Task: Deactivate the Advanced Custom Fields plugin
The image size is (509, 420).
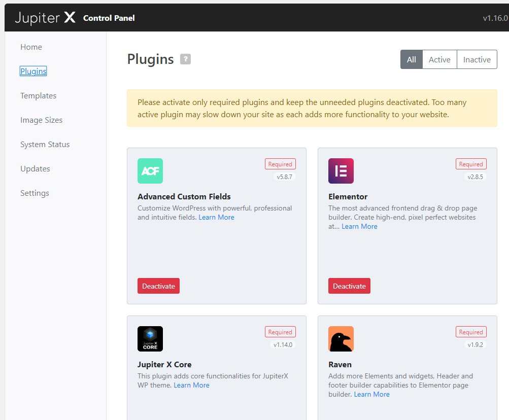Action: point(158,286)
